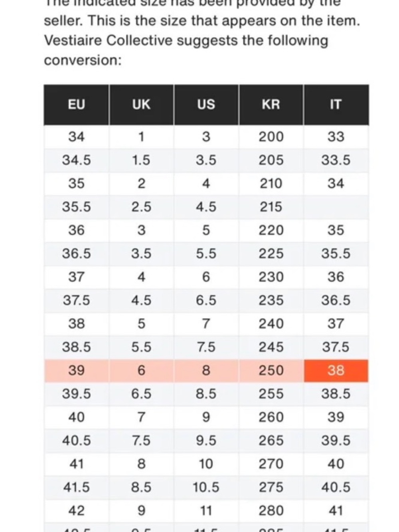Click the IT size 40.5 cell

[x=336, y=487]
